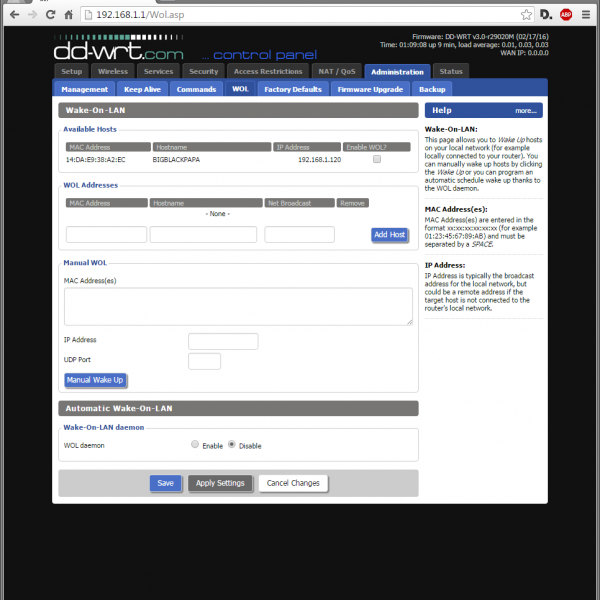The image size is (600, 600).
Task: Enable WOL checkbox for BIGBLACKPAPA host
Action: click(376, 159)
